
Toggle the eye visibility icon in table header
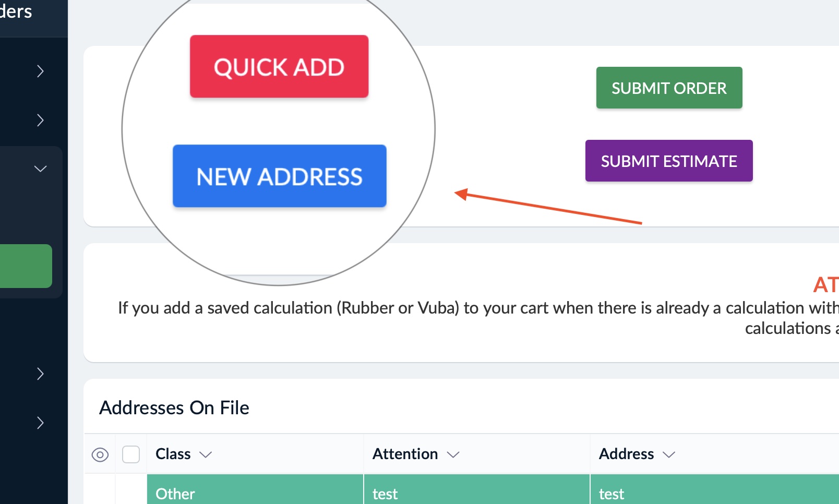[x=100, y=454]
